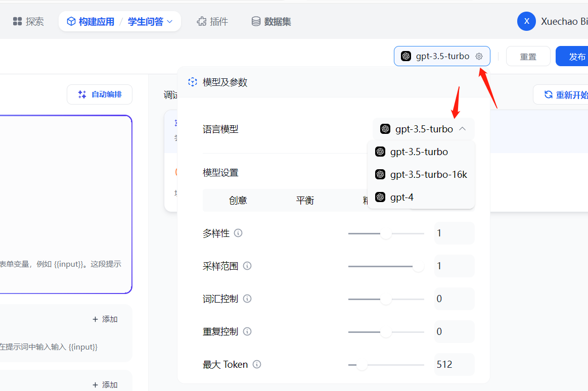Screen dimensions: 588x391
Task: Choose gpt-3.5-turbo from the model list
Action: [421, 152]
